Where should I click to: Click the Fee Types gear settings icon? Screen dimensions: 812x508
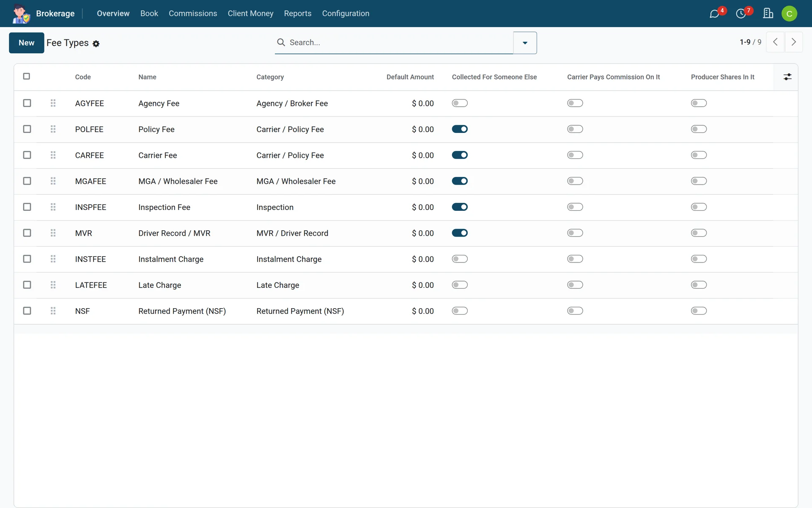click(x=96, y=44)
